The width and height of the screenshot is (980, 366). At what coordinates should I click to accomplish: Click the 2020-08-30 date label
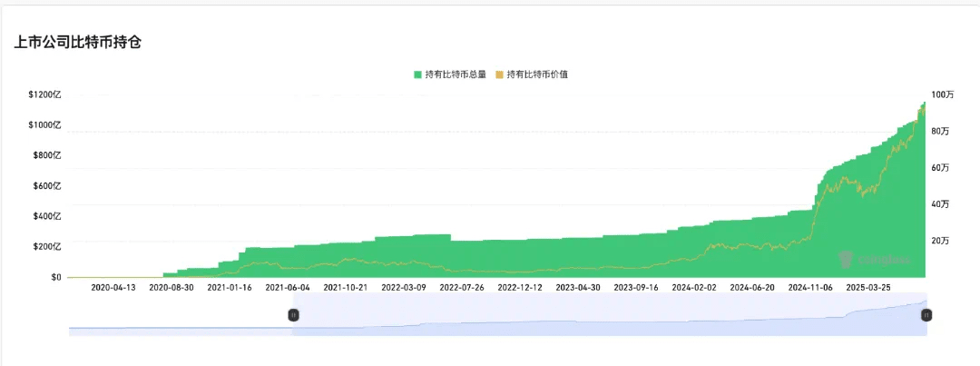tap(171, 287)
